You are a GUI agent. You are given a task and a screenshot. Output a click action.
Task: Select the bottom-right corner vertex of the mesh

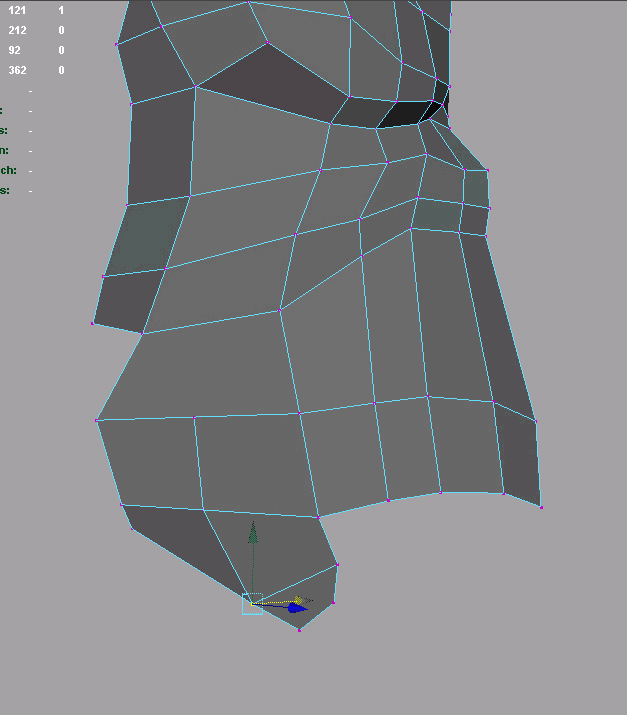pyautogui.click(x=541, y=507)
